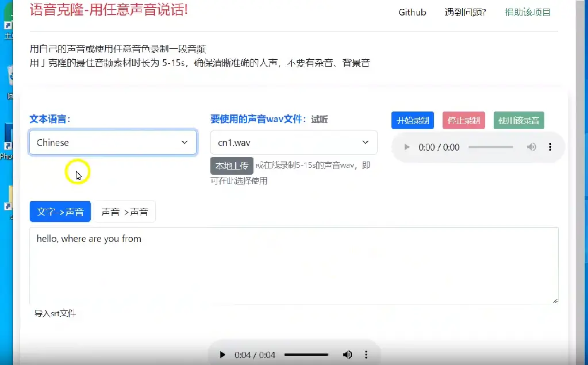The width and height of the screenshot is (588, 365).
Task: Mute the bottom audio player speaker icon
Action: click(347, 355)
